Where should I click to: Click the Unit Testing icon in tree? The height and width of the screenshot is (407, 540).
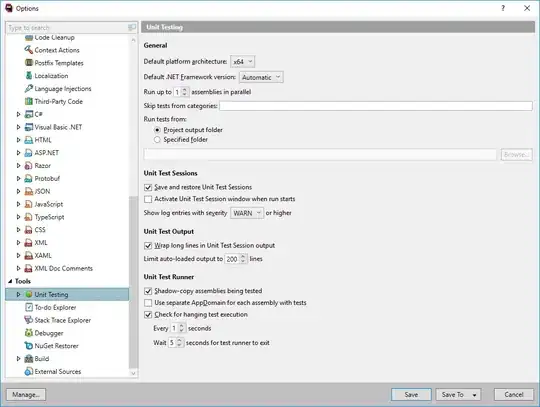(29, 294)
